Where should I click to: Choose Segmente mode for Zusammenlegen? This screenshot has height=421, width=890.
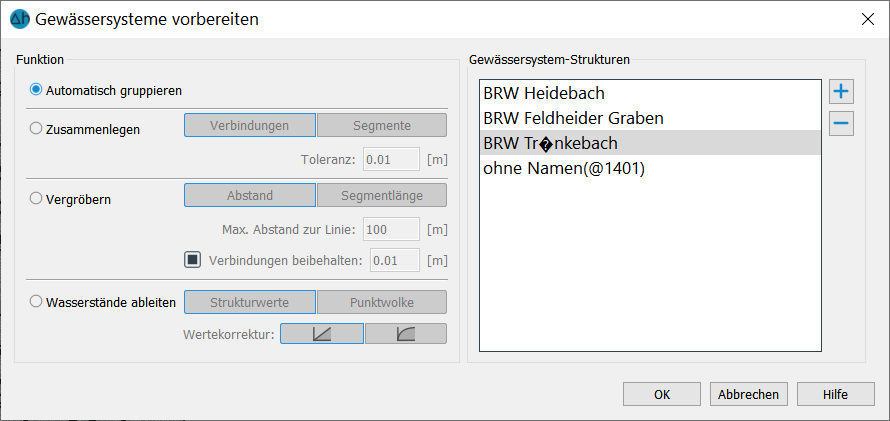click(x=381, y=125)
